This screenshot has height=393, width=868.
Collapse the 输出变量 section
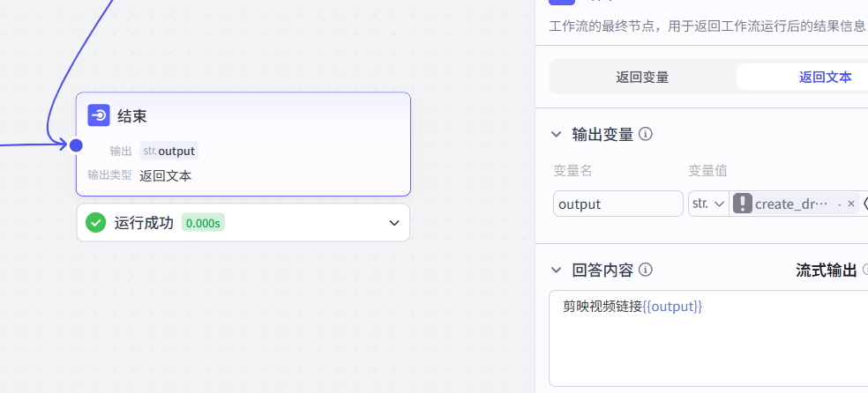(x=556, y=134)
